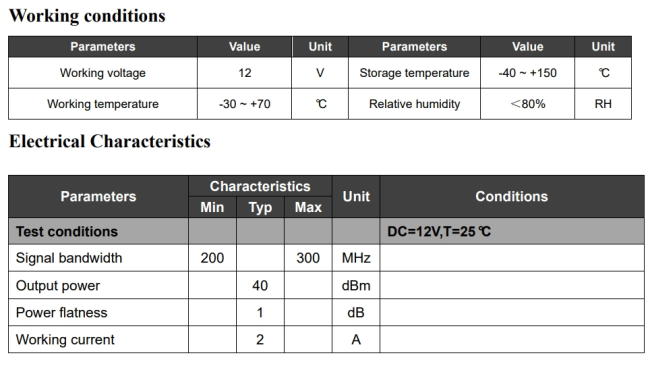This screenshot has height=366, width=650.
Task: Select the Working voltage cell
Action: click(x=103, y=73)
